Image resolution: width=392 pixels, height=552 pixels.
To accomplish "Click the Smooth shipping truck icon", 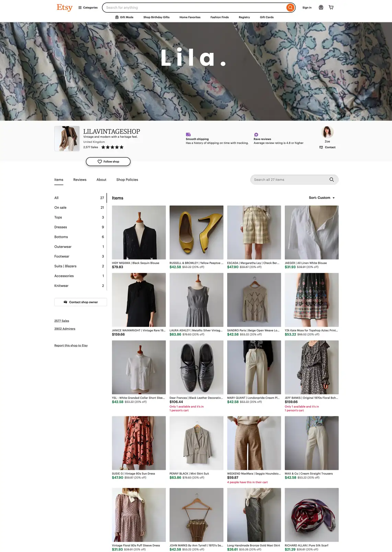I will (x=188, y=135).
